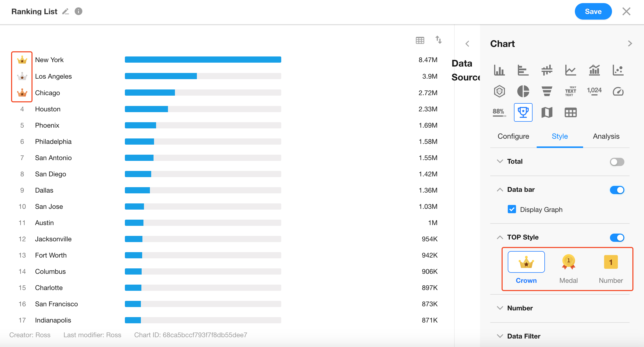This screenshot has height=347, width=644.
Task: Click New York's blue data bar
Action: point(203,60)
